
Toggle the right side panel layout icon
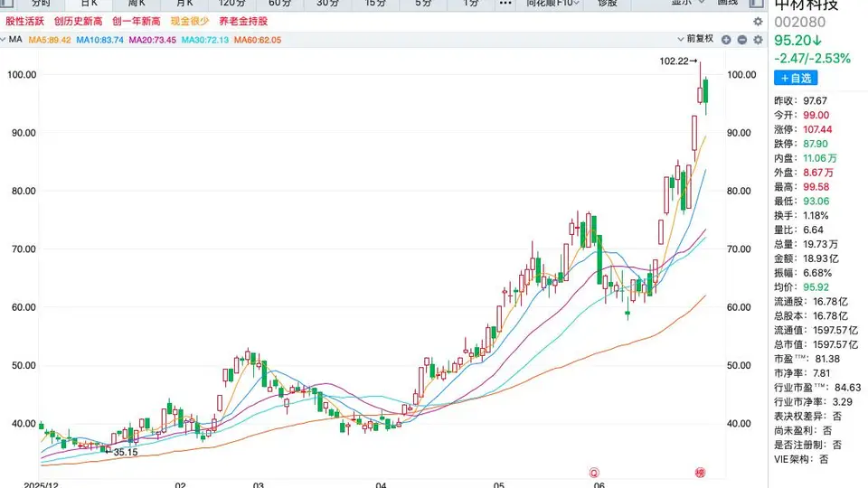point(756,3)
